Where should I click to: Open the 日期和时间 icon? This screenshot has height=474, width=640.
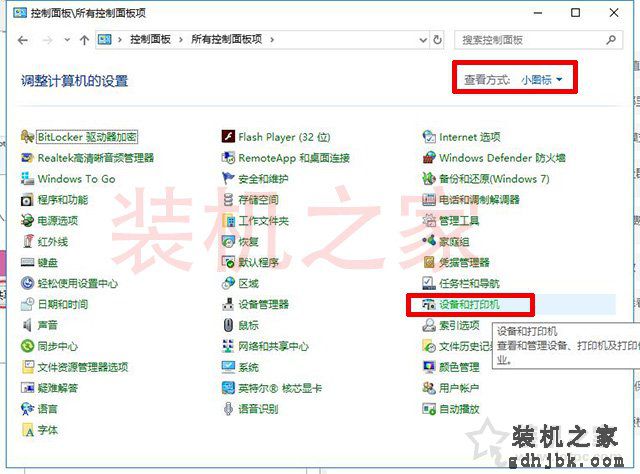point(27,304)
